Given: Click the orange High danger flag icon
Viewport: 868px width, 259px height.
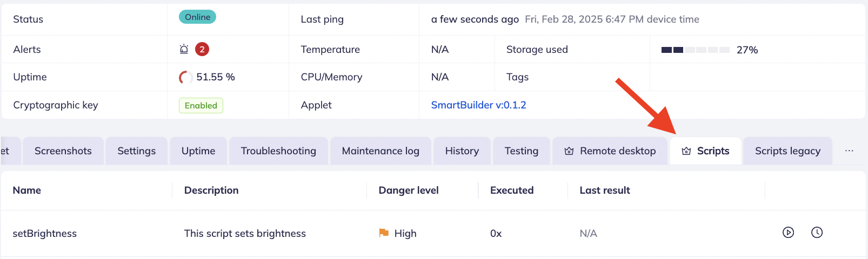Looking at the screenshot, I should [384, 233].
